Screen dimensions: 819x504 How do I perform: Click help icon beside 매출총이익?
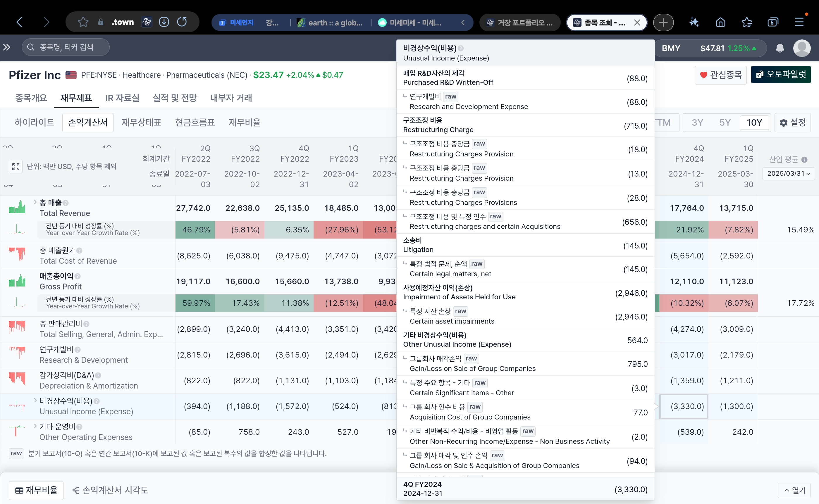78,276
